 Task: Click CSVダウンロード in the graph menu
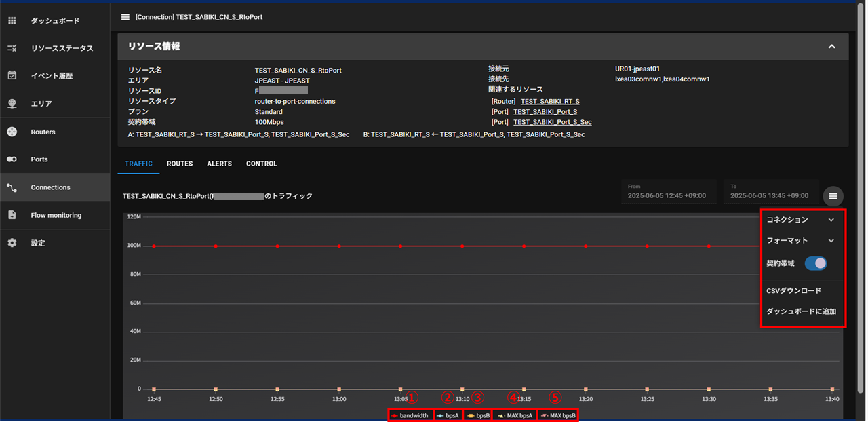coord(793,290)
